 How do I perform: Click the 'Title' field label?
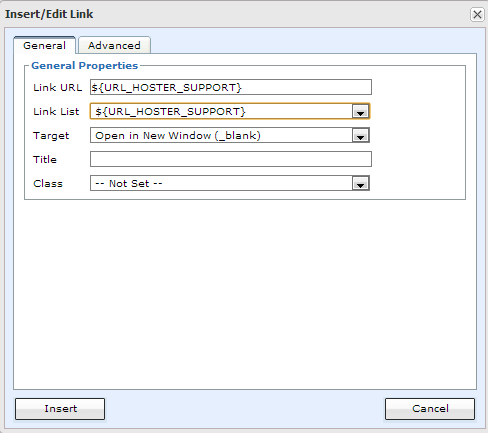click(45, 159)
